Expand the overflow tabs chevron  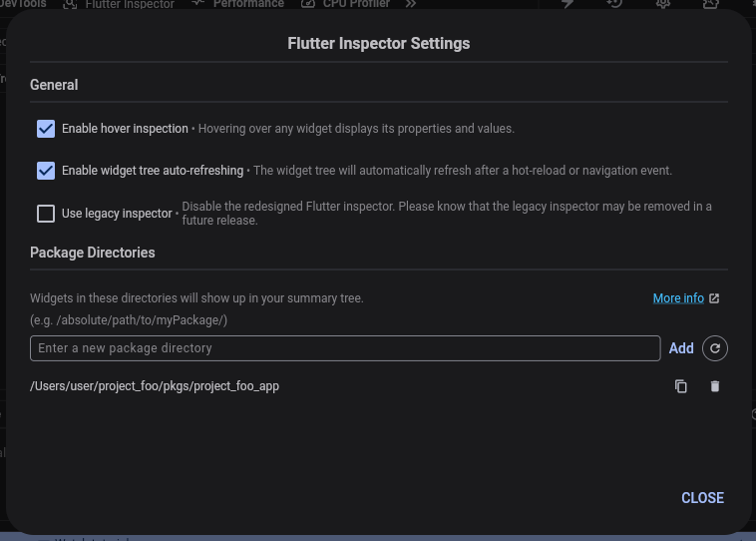(410, 4)
